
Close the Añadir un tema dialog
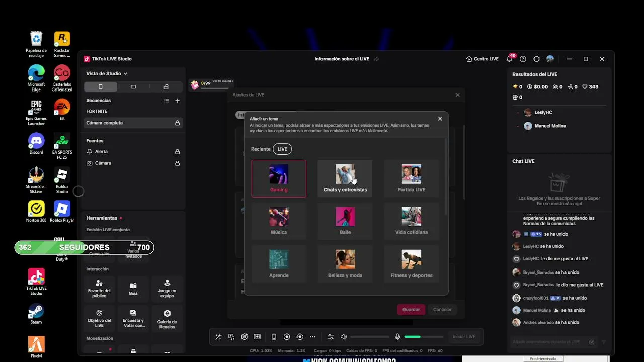click(440, 119)
